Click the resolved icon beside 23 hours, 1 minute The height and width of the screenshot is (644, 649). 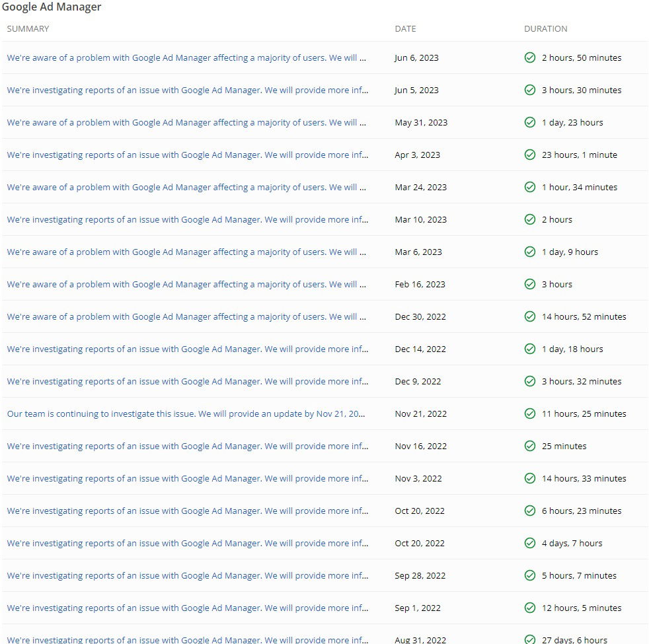529,155
